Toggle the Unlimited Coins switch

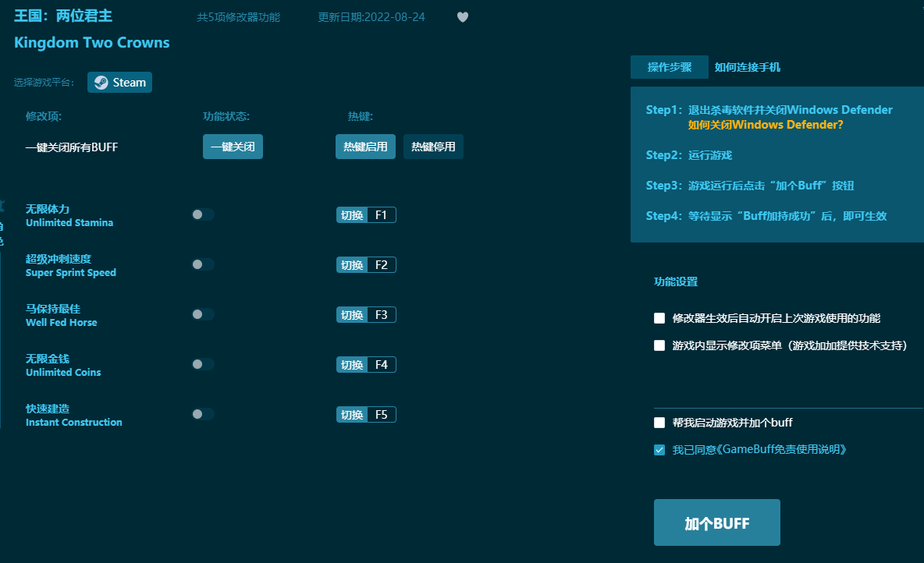pos(203,364)
